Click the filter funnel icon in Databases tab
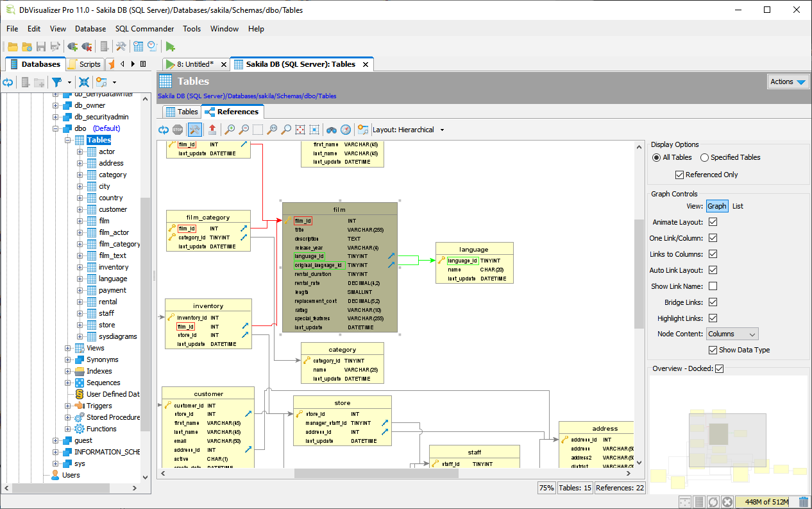The height and width of the screenshot is (509, 812). [56, 82]
